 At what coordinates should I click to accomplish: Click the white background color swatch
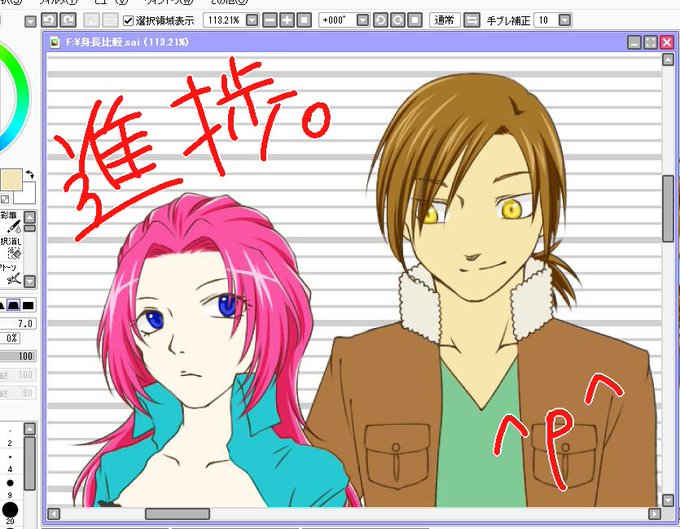(26, 193)
